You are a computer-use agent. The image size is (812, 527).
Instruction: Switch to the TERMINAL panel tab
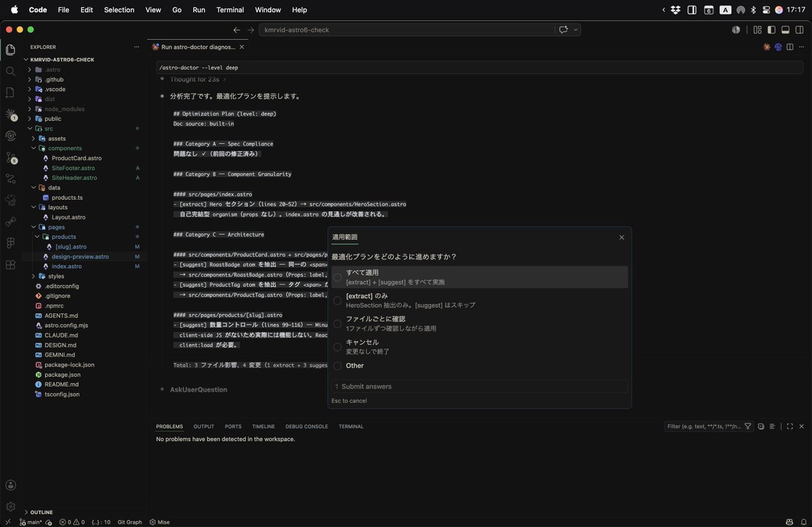click(351, 426)
